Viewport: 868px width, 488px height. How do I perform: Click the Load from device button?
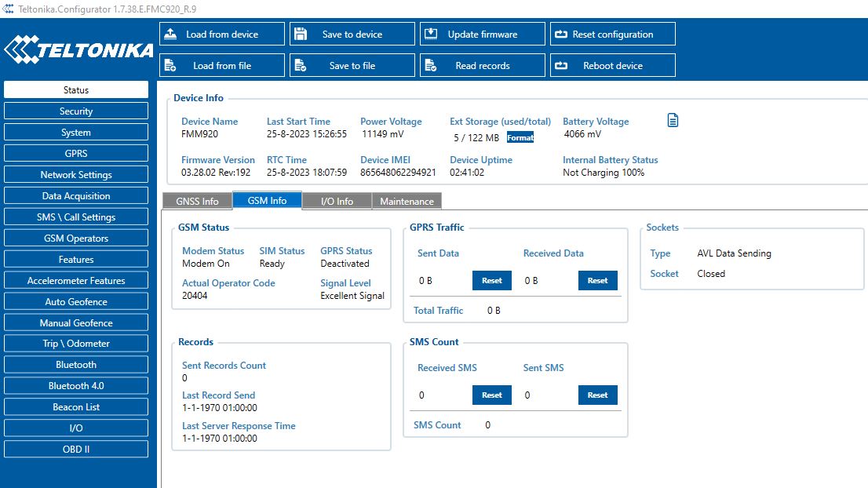(x=222, y=34)
